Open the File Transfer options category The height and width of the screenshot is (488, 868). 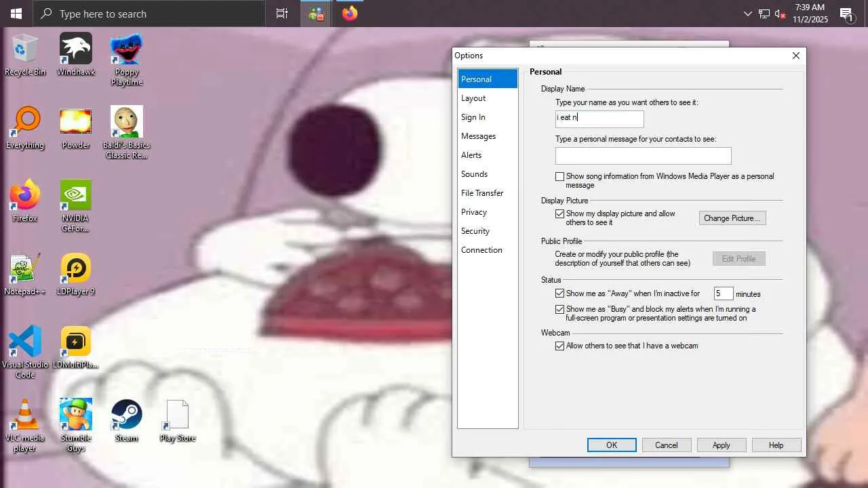tap(488, 193)
